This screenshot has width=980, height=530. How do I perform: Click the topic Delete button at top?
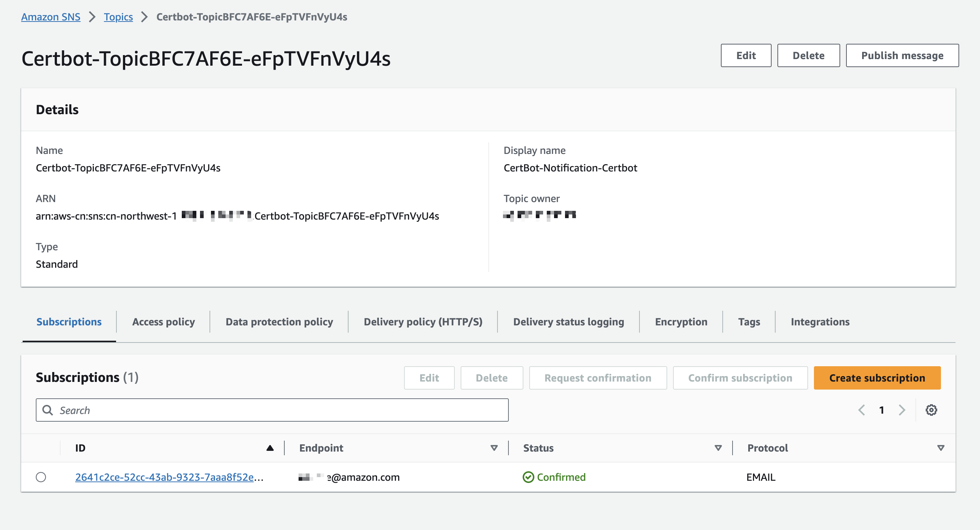(x=808, y=55)
